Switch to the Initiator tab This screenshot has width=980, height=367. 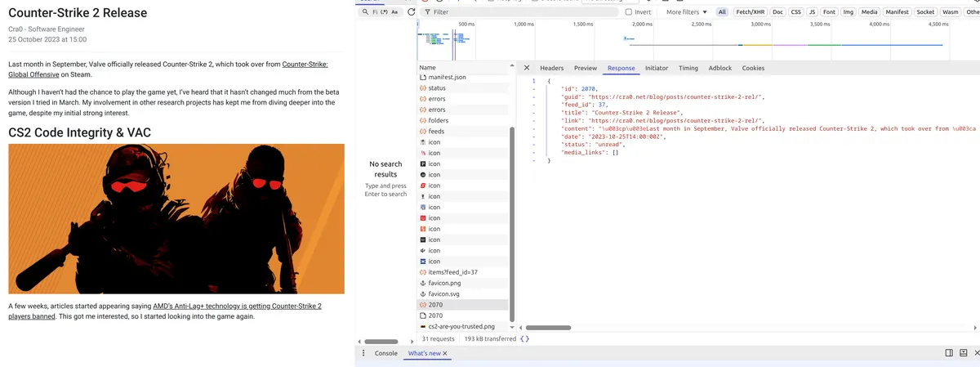pos(657,69)
